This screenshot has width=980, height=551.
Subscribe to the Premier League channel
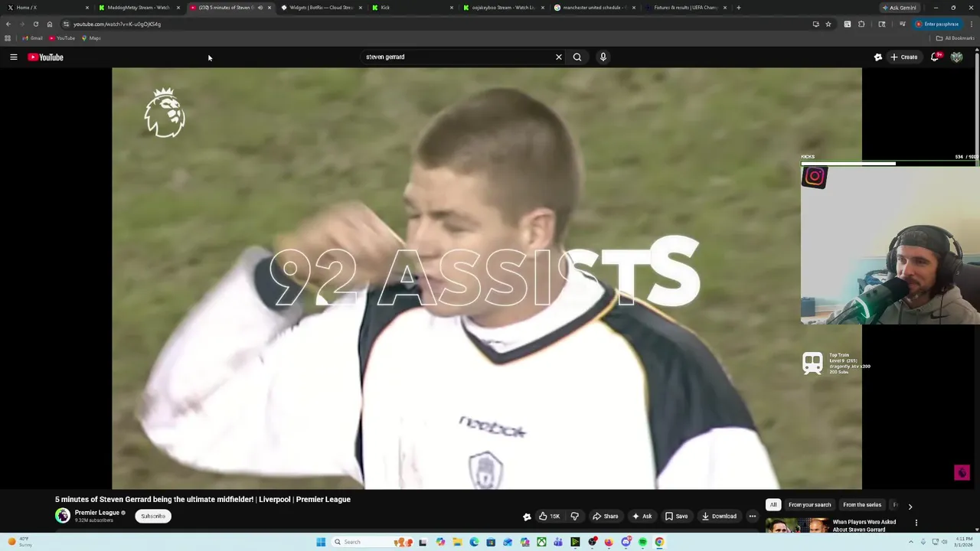click(x=153, y=516)
